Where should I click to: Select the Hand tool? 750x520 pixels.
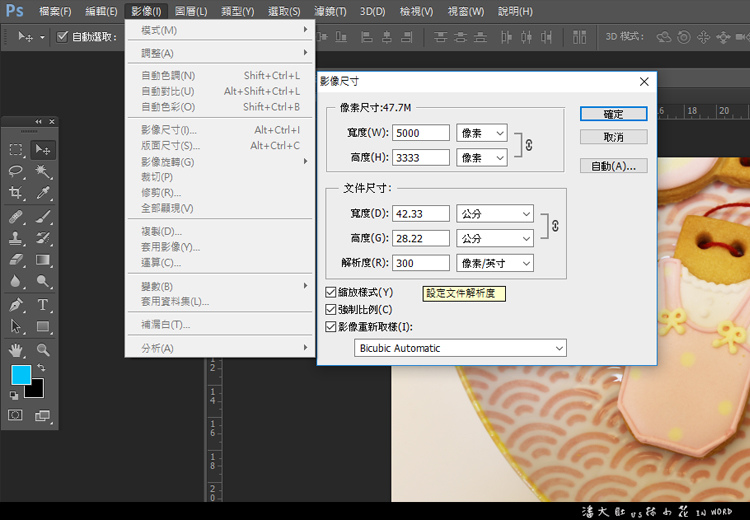pyautogui.click(x=16, y=350)
